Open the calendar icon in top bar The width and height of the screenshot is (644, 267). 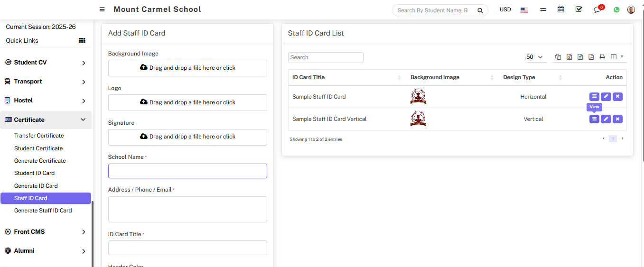561,9
